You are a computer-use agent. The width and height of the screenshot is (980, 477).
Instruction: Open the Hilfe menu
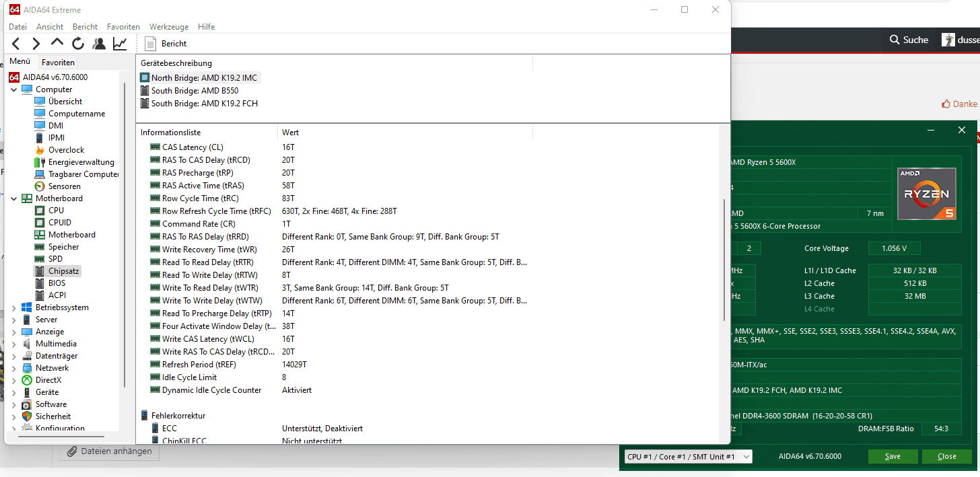coord(207,27)
